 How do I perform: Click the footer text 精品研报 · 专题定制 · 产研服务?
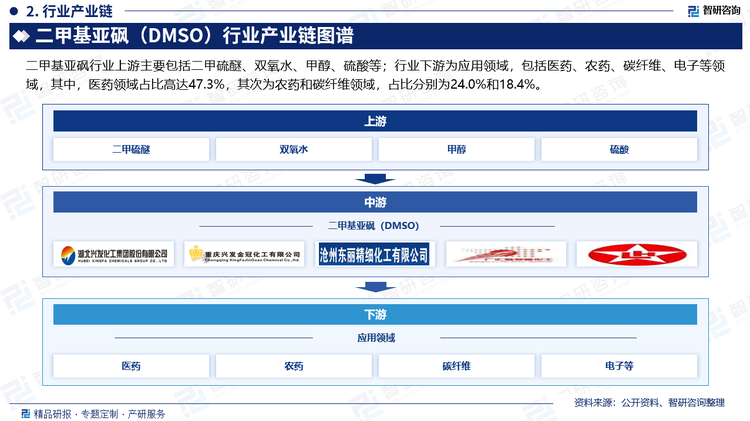pyautogui.click(x=99, y=414)
